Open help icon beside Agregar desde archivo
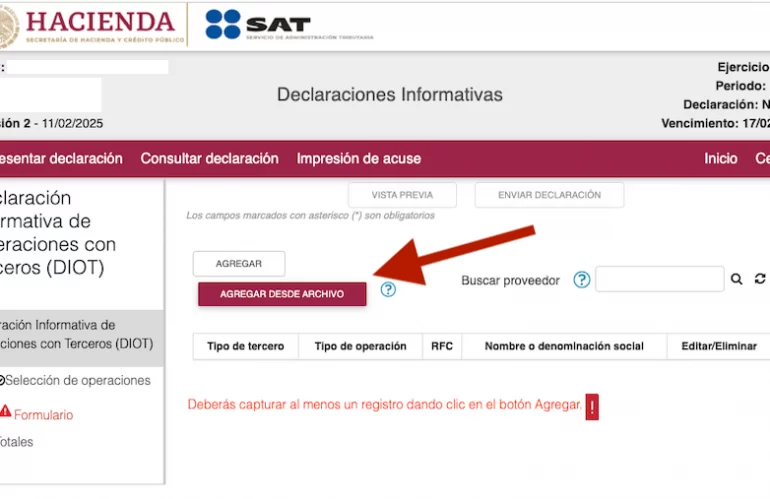 pos(388,289)
